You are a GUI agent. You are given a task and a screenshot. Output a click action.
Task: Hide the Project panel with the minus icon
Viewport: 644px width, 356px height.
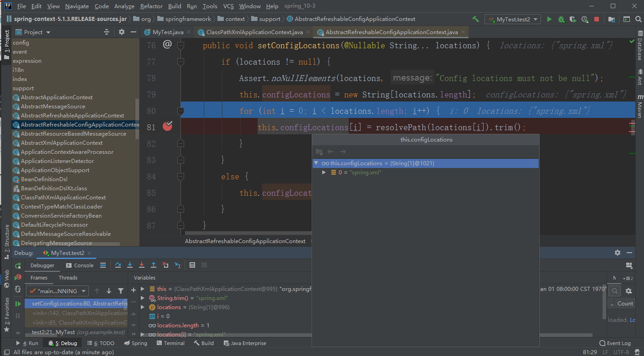click(x=134, y=32)
